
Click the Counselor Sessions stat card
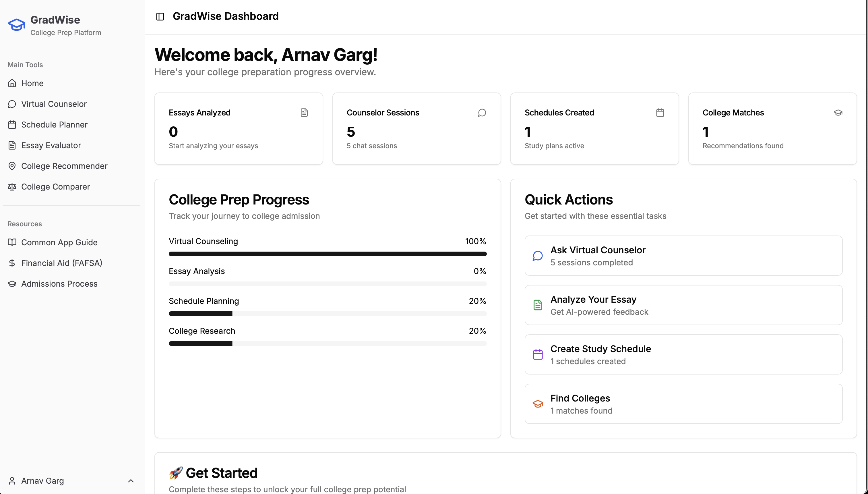pos(416,129)
